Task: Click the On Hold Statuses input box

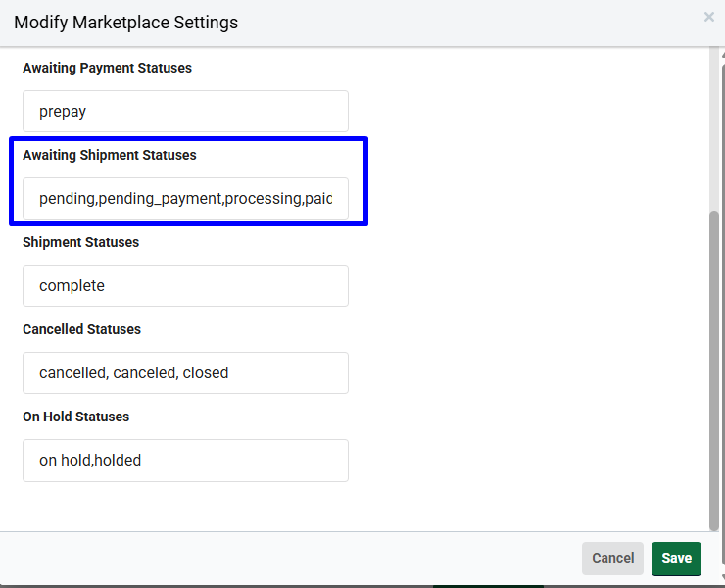Action: tap(185, 461)
